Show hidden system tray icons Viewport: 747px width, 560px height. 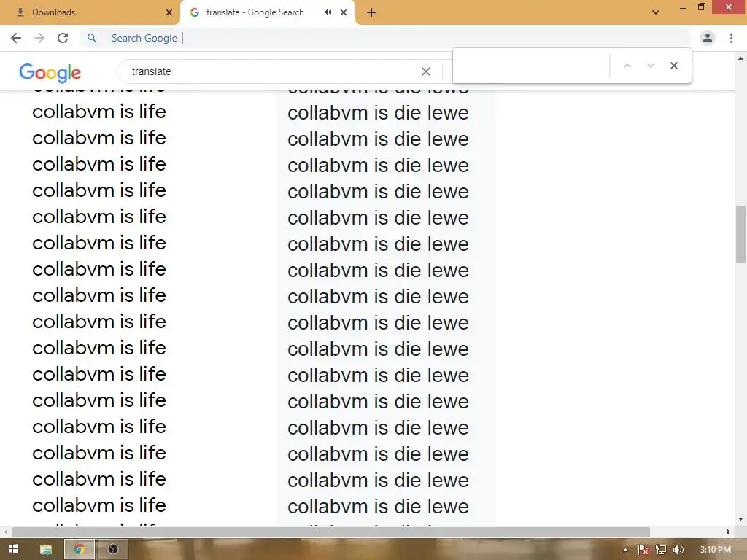coord(625,549)
